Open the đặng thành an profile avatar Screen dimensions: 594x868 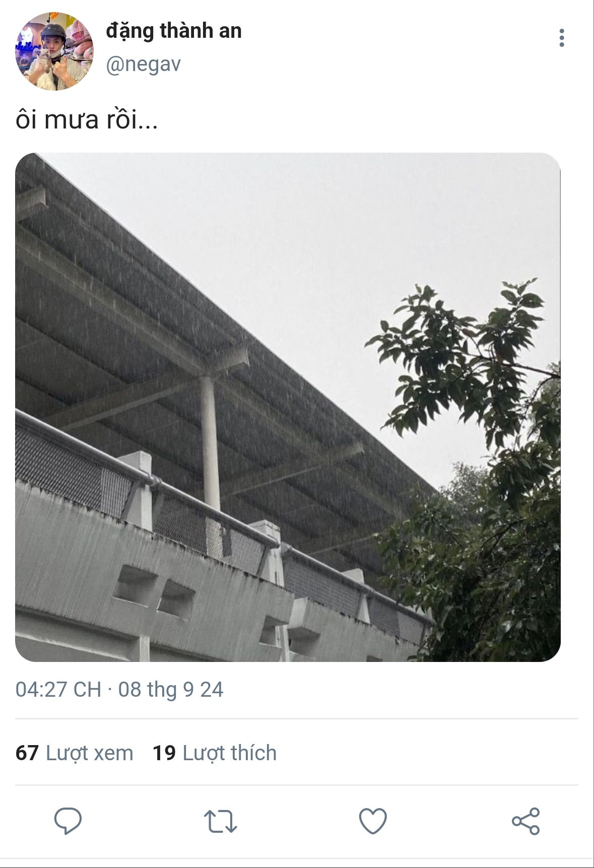point(54,51)
